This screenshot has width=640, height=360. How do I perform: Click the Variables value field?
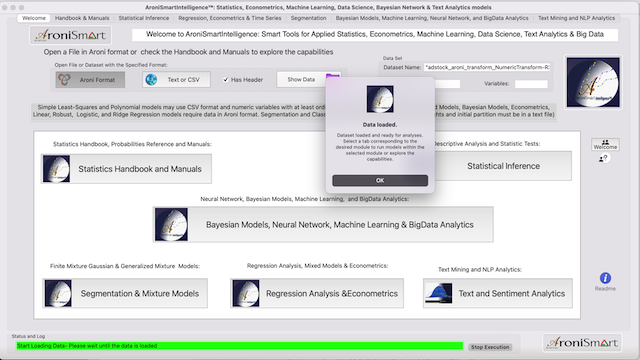[x=531, y=84]
